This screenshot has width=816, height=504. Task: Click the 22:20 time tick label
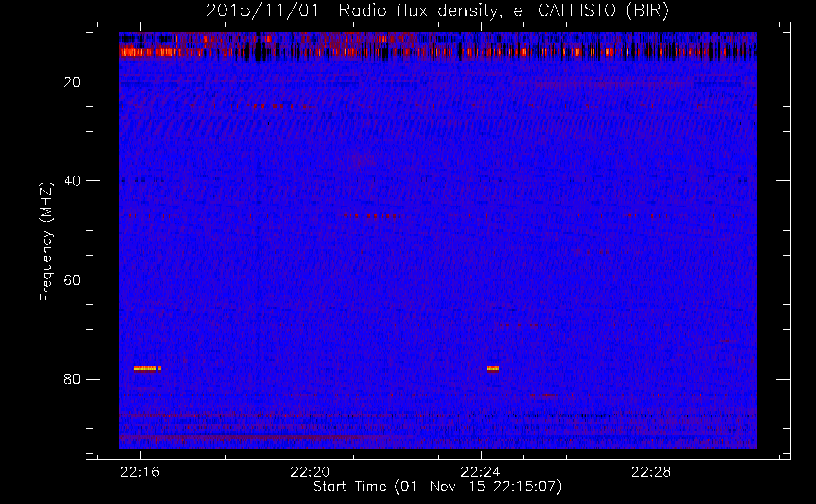pos(310,472)
